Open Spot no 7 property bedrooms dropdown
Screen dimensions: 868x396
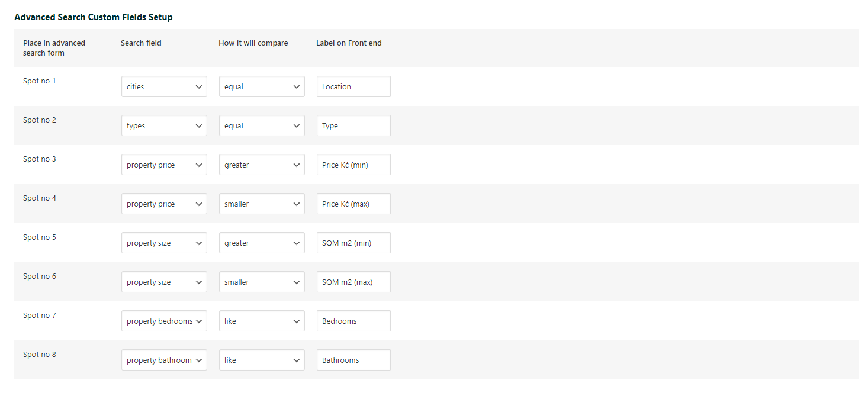[164, 321]
